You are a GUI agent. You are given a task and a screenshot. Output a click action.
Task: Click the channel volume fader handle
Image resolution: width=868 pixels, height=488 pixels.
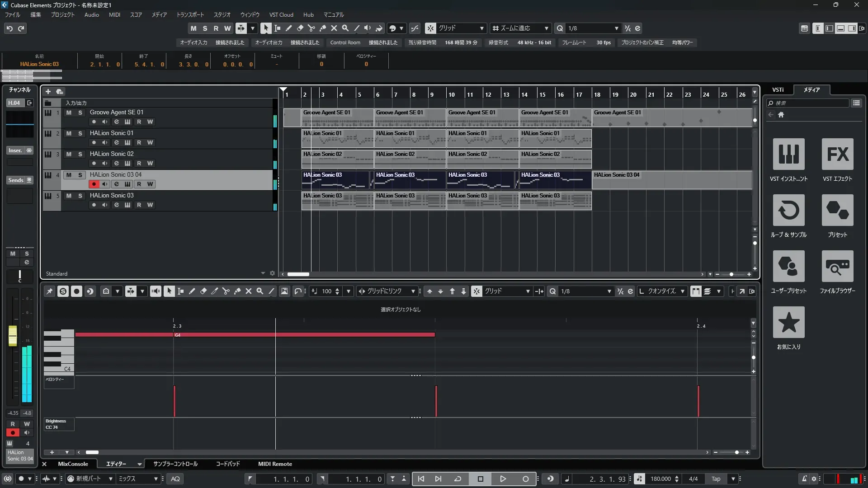tap(13, 335)
